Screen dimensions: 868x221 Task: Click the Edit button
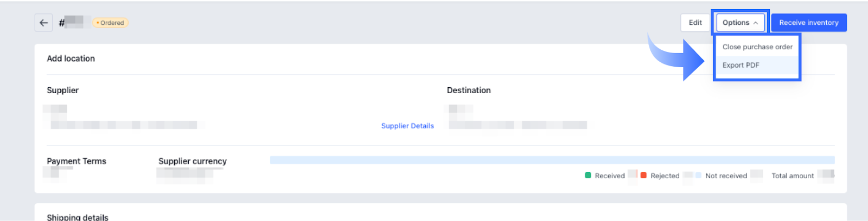tap(695, 23)
